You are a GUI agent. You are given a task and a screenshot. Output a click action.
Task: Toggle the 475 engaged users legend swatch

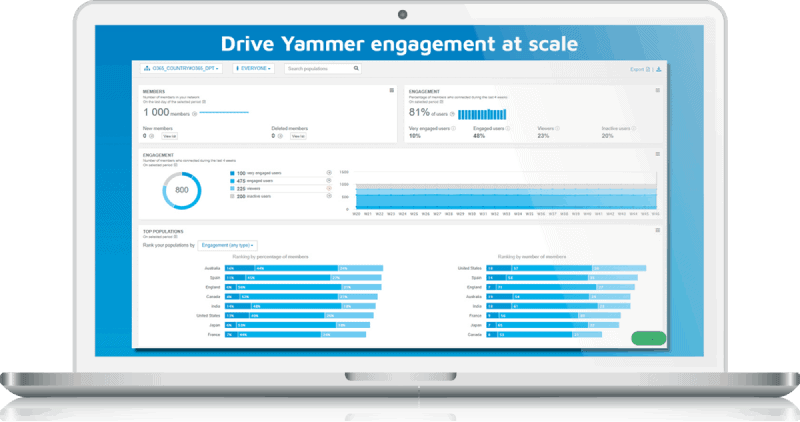click(x=232, y=181)
